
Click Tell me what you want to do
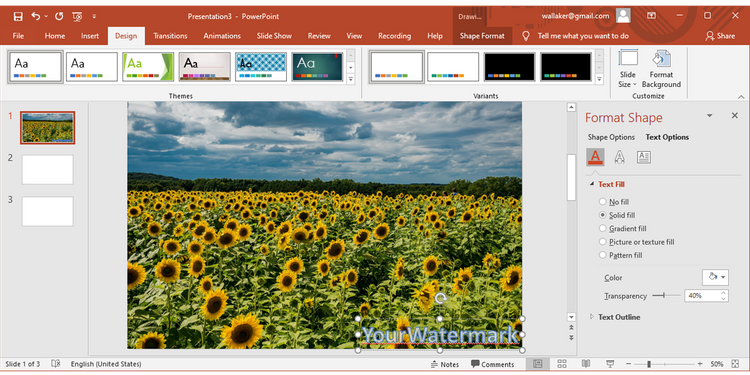[583, 36]
